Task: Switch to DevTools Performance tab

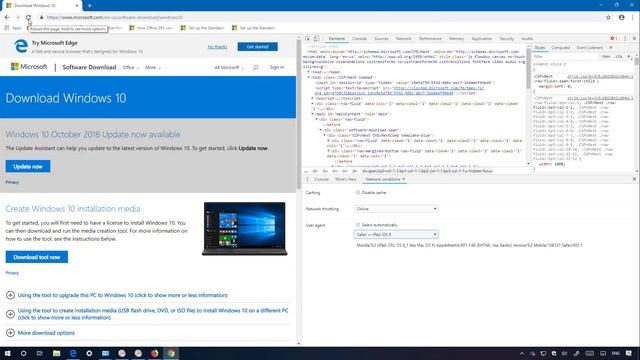Action: click(x=430, y=38)
